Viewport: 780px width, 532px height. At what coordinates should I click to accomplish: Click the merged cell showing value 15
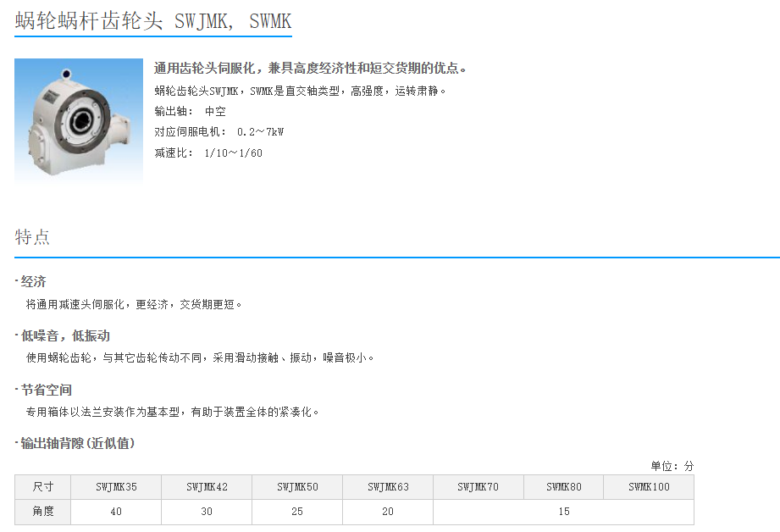coord(563,512)
